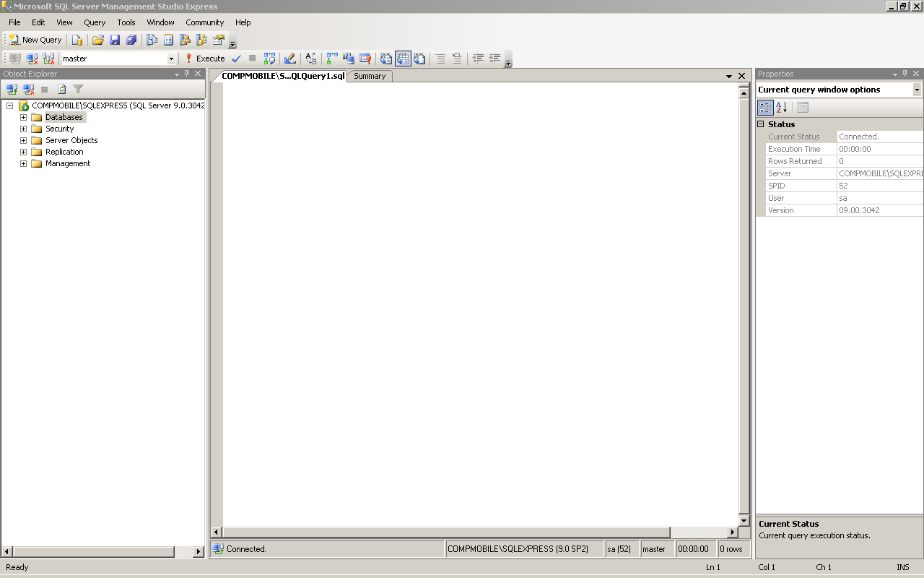Open the Active Files dropdown arrow above editor

tap(729, 76)
